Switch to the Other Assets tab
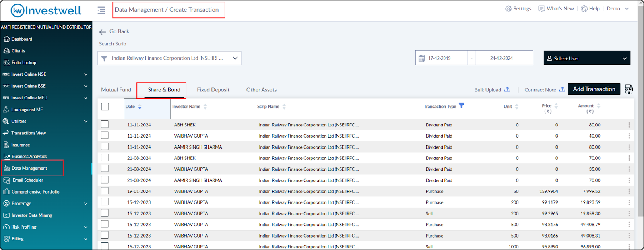Image resolution: width=644 pixels, height=250 pixels. click(x=261, y=90)
